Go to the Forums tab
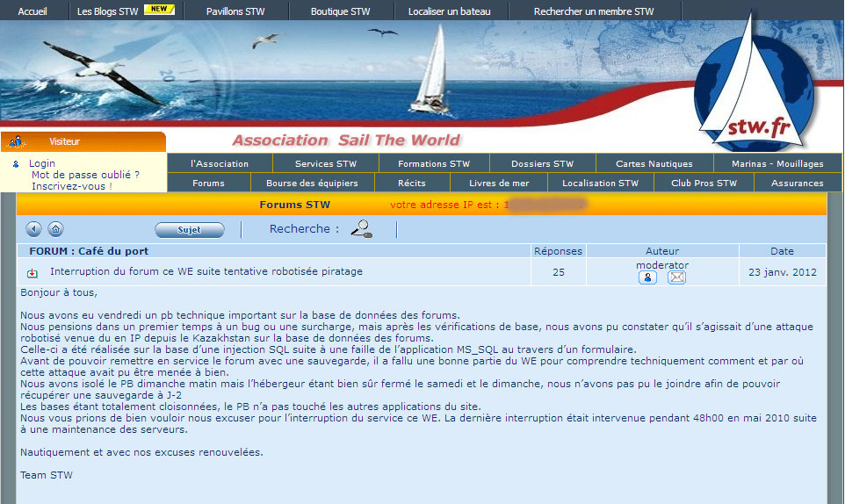Image resolution: width=845 pixels, height=504 pixels. pos(208,183)
